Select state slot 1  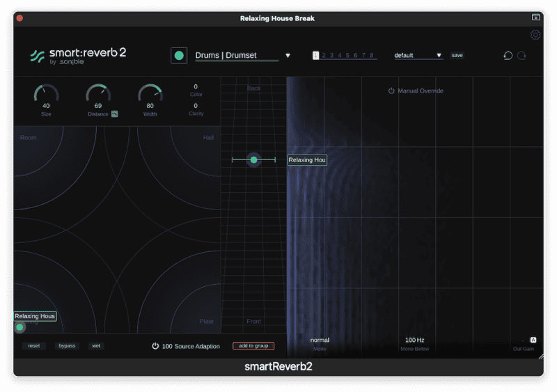(x=315, y=56)
